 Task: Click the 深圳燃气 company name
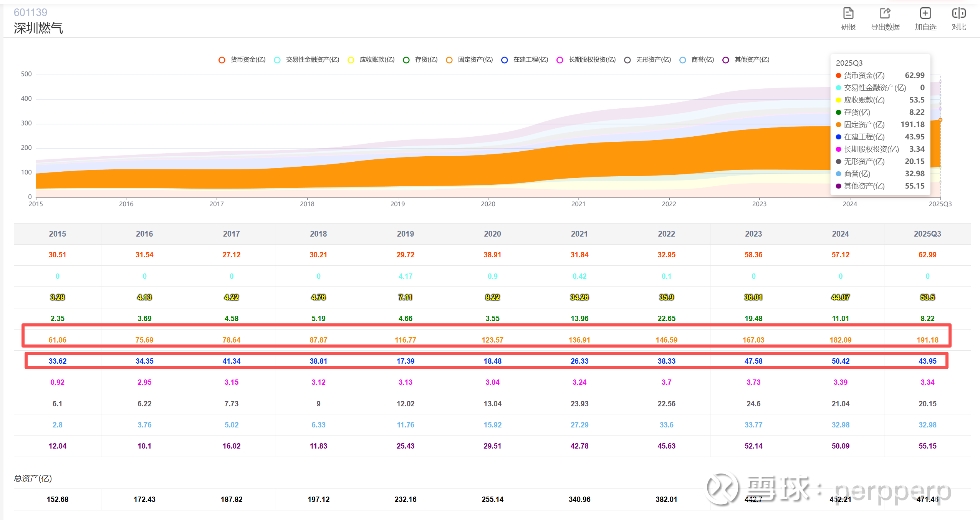38,28
